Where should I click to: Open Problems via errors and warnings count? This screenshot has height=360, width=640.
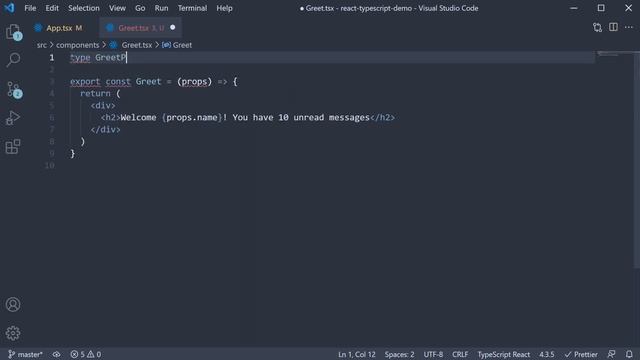click(86, 354)
